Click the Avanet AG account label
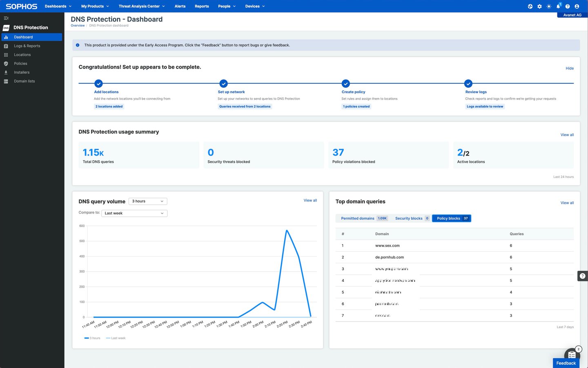 pyautogui.click(x=572, y=15)
